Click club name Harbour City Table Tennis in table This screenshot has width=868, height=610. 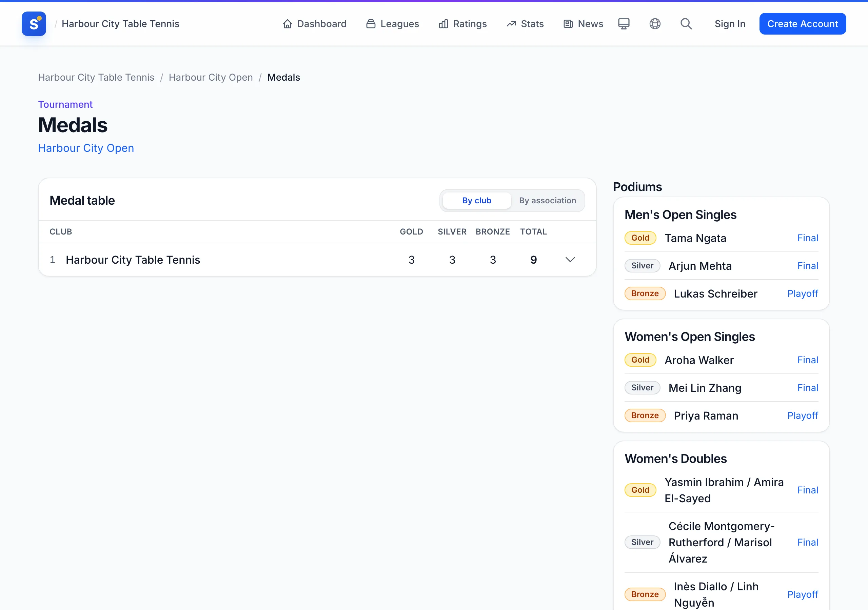point(133,260)
